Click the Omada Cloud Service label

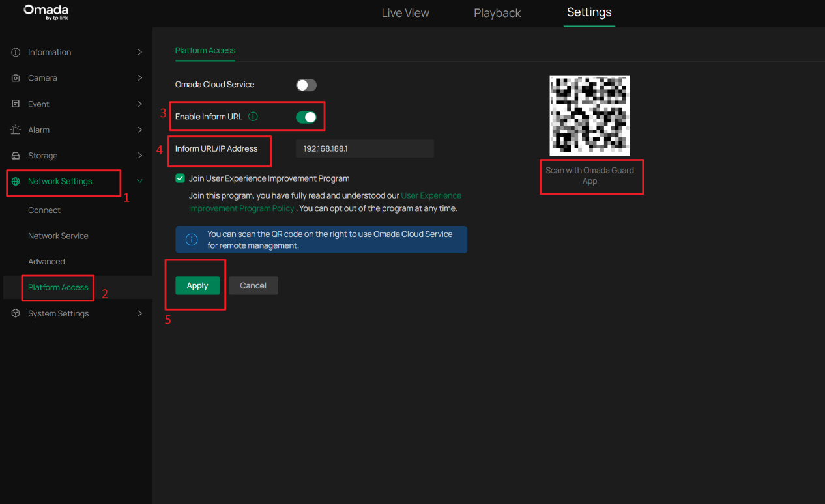(215, 85)
